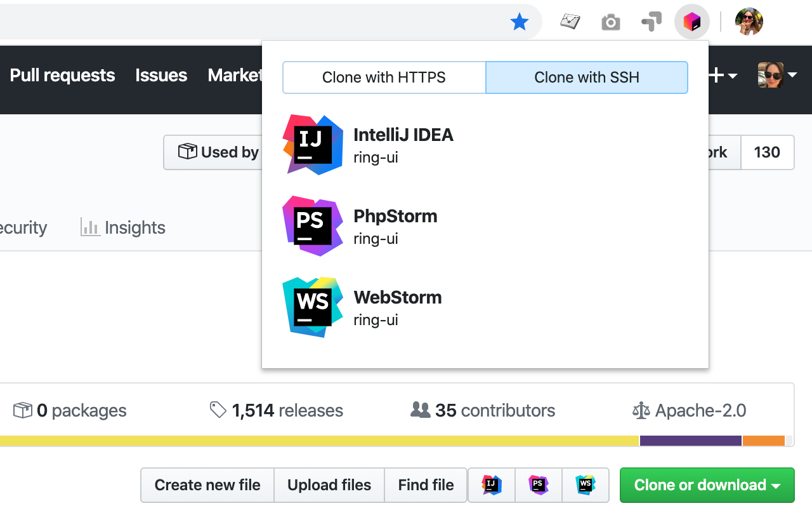Viewport: 812px width, 508px height.
Task: Open the map extension icon in browser toolbar
Action: [x=570, y=22]
